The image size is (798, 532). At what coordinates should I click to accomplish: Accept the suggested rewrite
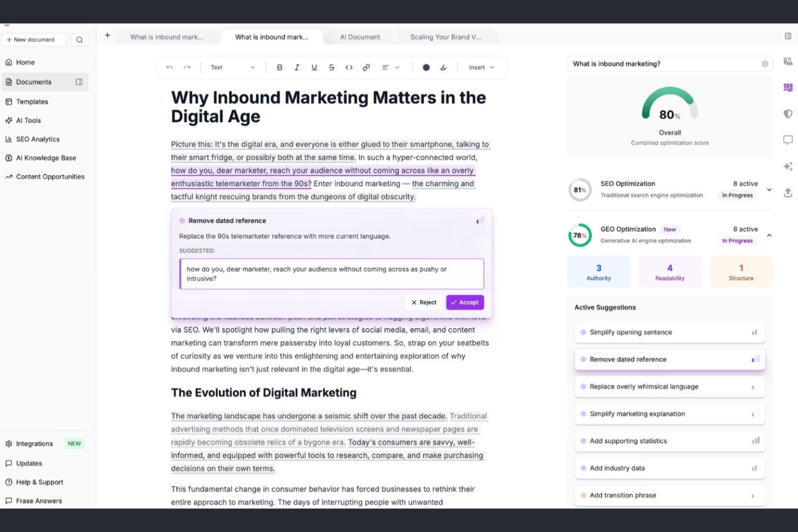click(465, 302)
